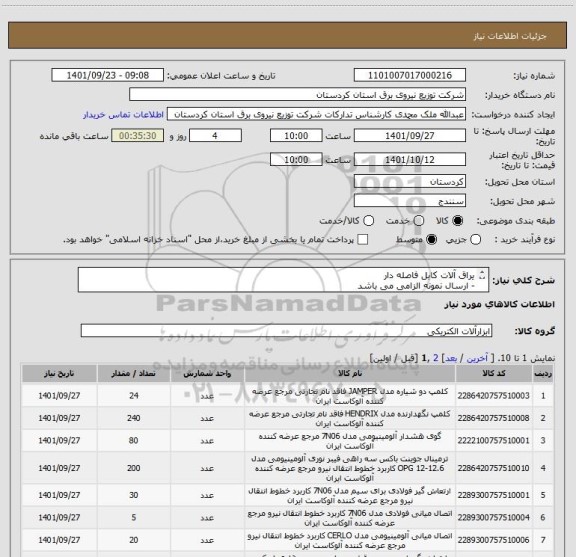Select the کالا radio button
576x557 pixels.
tap(458, 220)
